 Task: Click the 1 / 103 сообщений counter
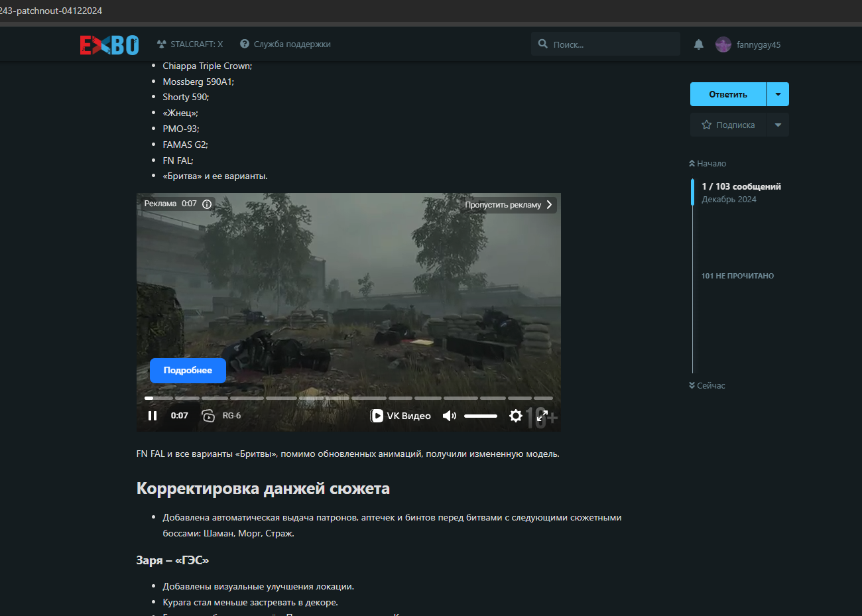pyautogui.click(x=741, y=187)
